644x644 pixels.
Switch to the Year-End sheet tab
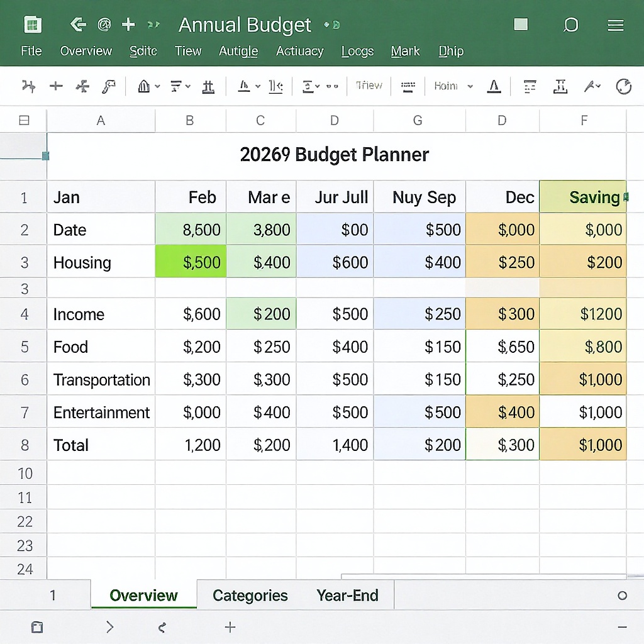pyautogui.click(x=347, y=596)
